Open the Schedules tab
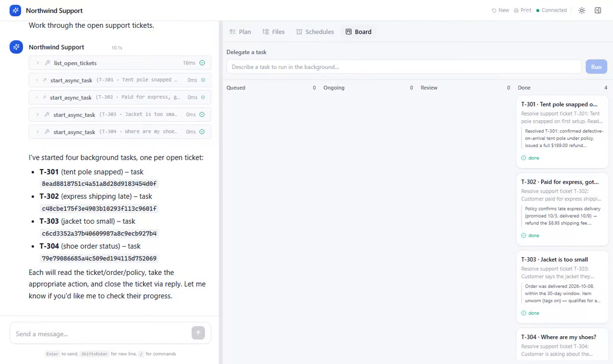Viewport: 613px width, 364px height. [315, 32]
